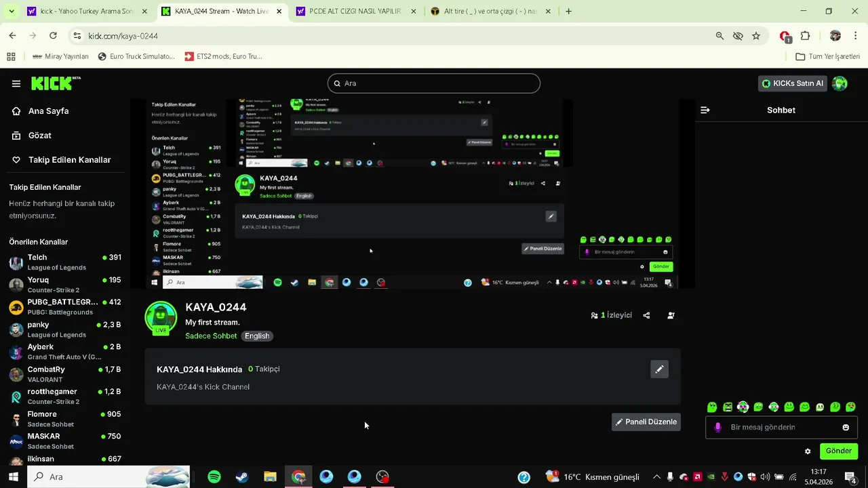868x488 pixels.
Task: Click the KICK logo
Action: (56, 83)
